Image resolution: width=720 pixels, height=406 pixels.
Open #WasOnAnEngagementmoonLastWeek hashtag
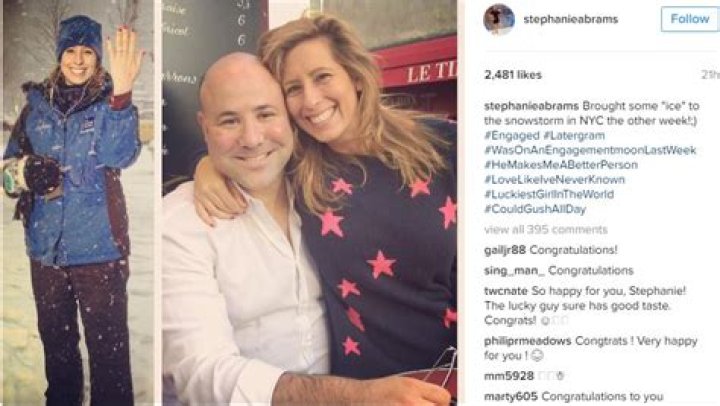tap(590, 150)
